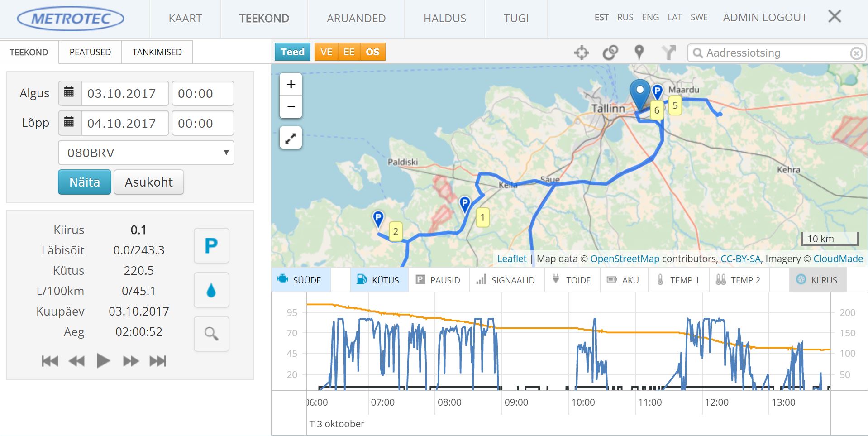
Task: Click the location pin marker icon in map toolbar
Action: (639, 53)
